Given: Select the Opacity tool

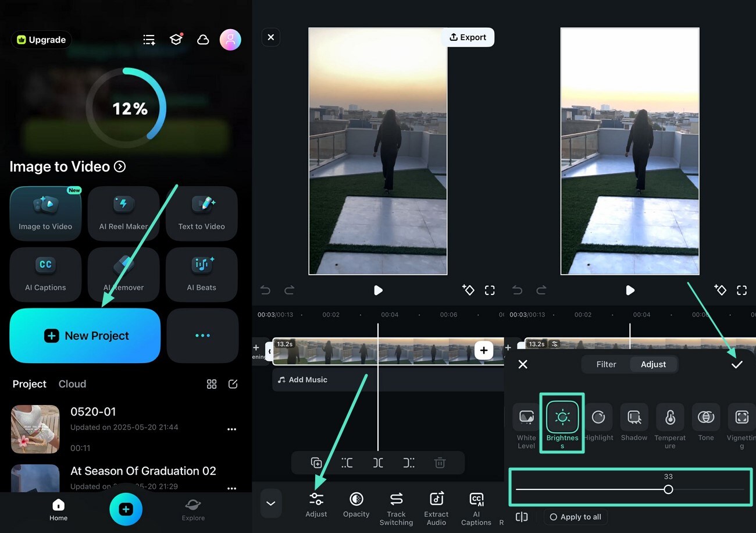Looking at the screenshot, I should pyautogui.click(x=356, y=504).
